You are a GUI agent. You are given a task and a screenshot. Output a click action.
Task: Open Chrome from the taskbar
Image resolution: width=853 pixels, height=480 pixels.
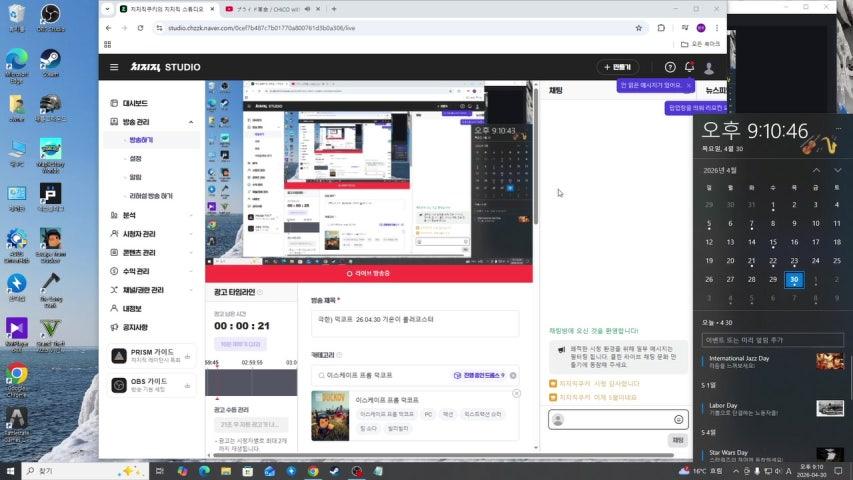click(x=313, y=471)
